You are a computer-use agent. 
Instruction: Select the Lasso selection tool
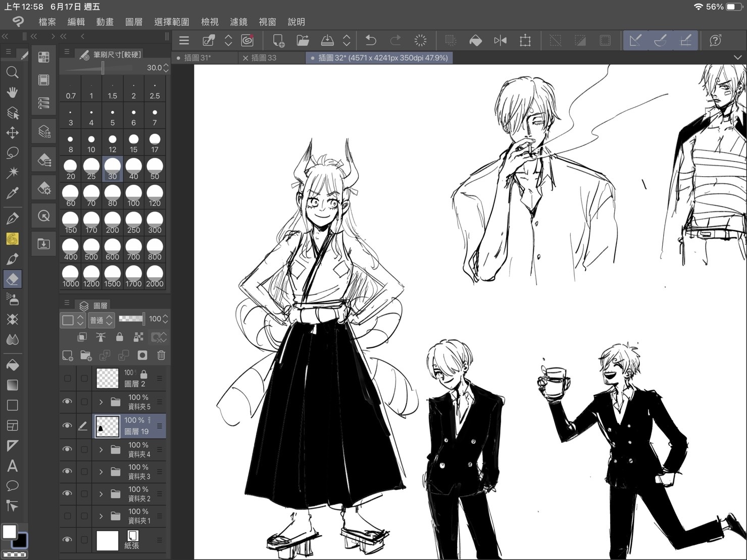click(12, 153)
